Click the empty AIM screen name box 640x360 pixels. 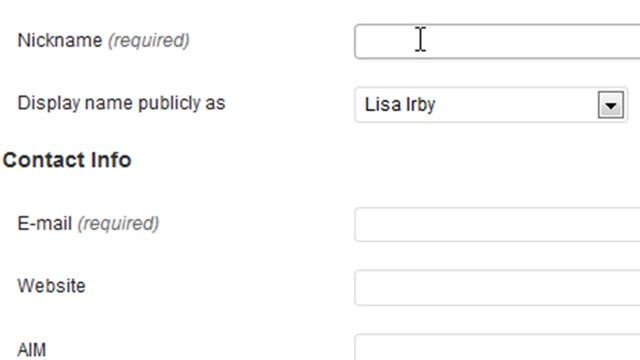tap(497, 347)
